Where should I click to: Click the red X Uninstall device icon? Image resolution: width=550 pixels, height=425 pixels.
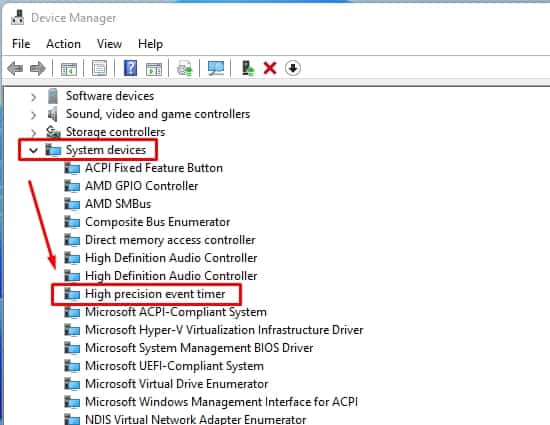(x=270, y=68)
